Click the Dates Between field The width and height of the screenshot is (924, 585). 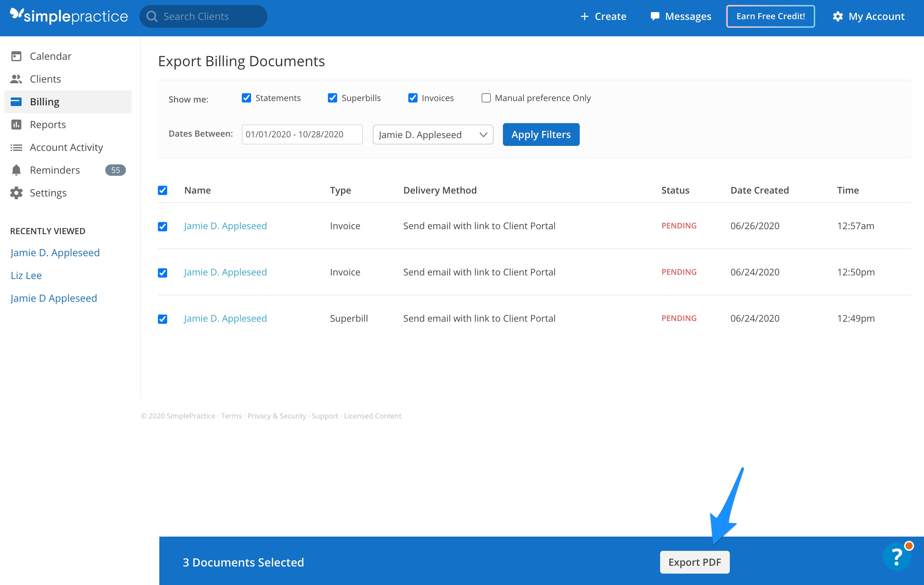[x=302, y=135]
